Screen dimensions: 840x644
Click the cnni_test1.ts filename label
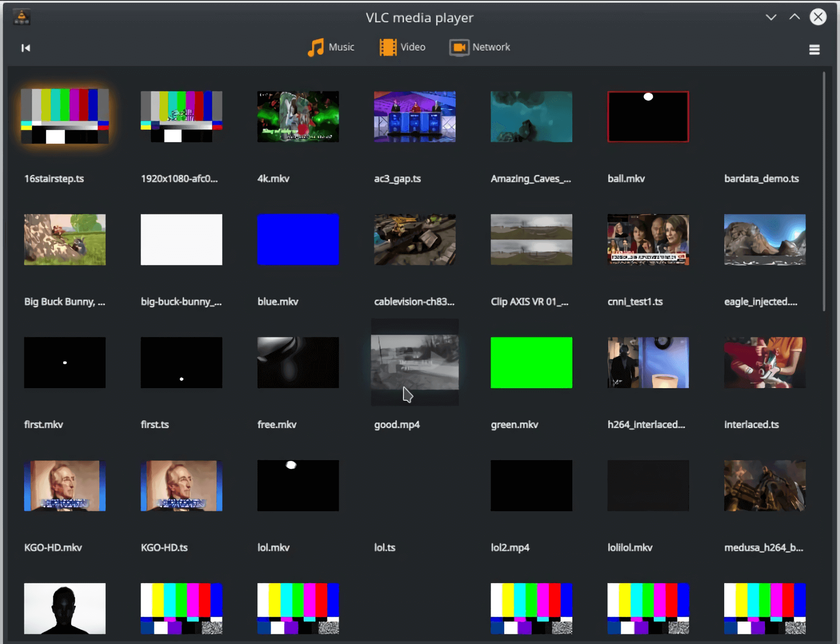coord(635,302)
